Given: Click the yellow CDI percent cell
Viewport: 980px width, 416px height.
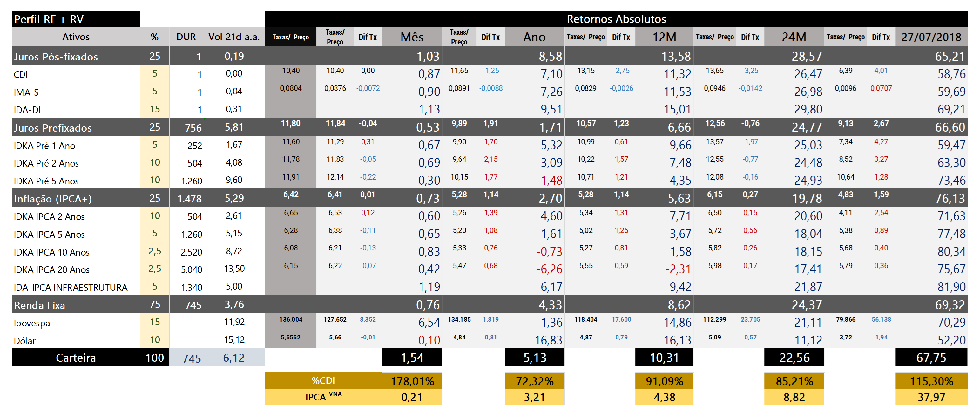Looking at the screenshot, I should pyautogui.click(x=154, y=73).
